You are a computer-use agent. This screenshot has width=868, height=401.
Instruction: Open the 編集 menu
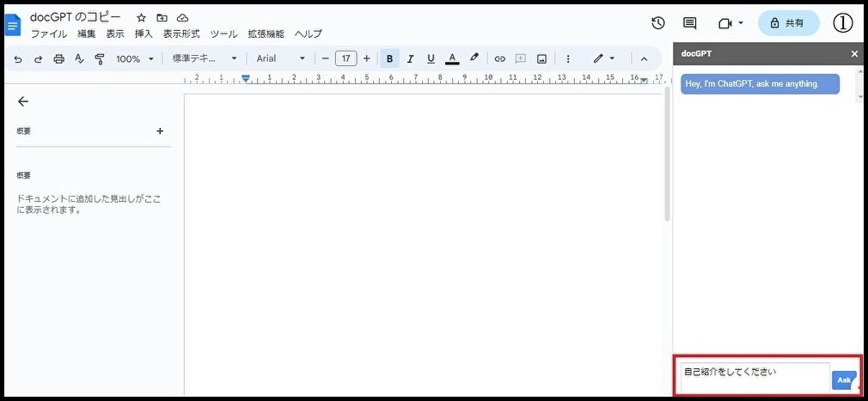86,34
